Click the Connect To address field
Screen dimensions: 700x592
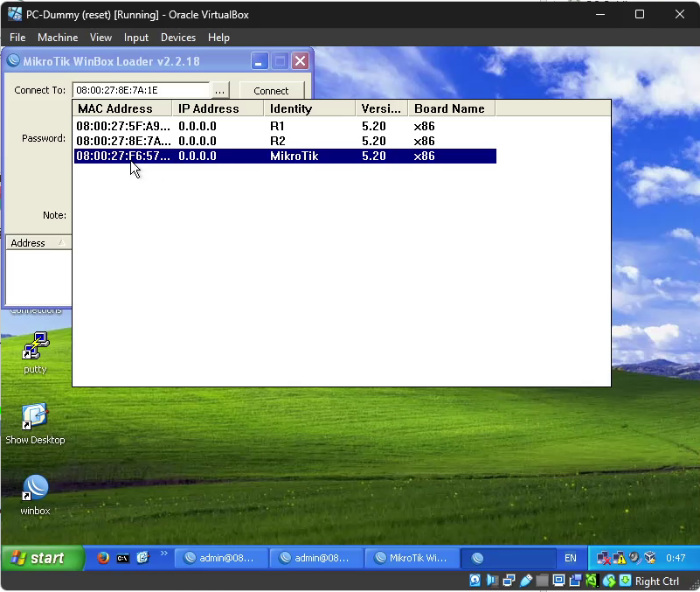[x=141, y=90]
